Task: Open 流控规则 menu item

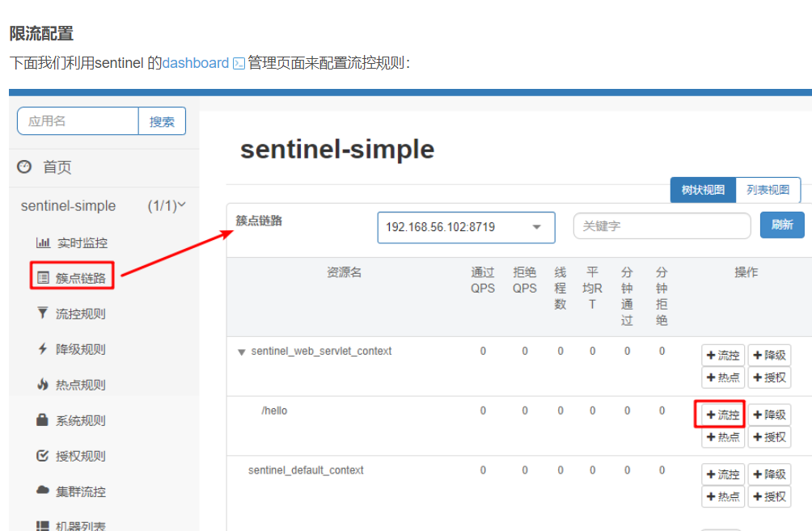Action: (80, 314)
